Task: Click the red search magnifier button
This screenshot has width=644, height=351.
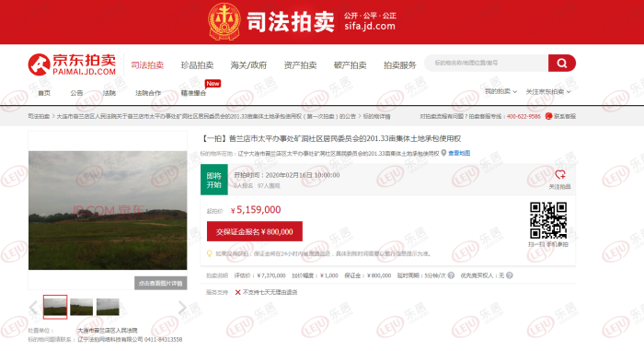Action: coord(561,63)
